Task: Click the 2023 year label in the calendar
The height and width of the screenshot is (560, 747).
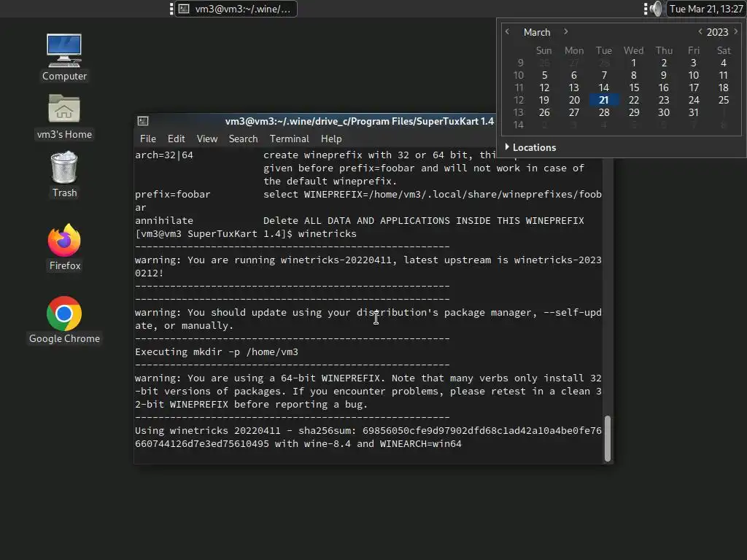Action: pyautogui.click(x=717, y=32)
